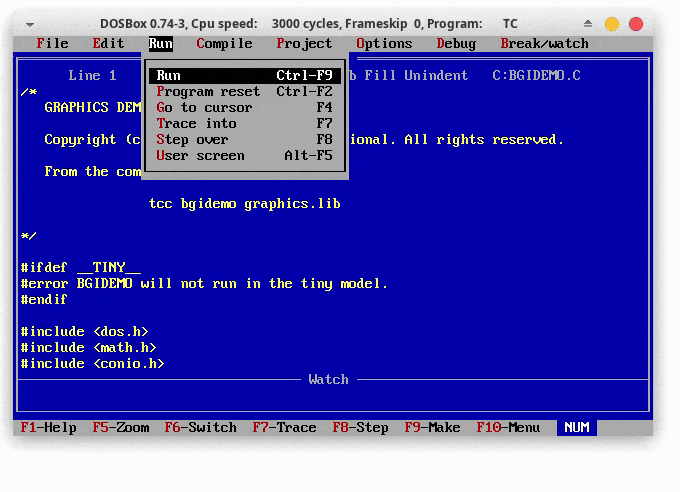Choose Go to cursor entry
This screenshot has height=492, width=680.
[245, 108]
